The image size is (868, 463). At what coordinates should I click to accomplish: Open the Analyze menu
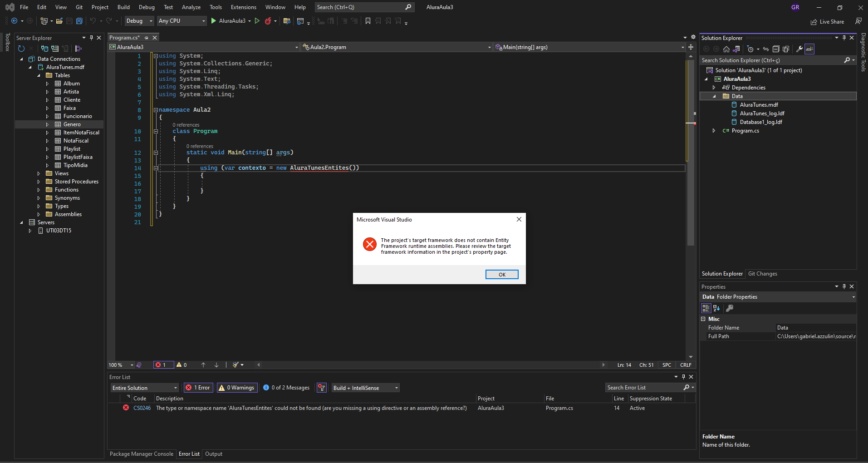tap(191, 7)
